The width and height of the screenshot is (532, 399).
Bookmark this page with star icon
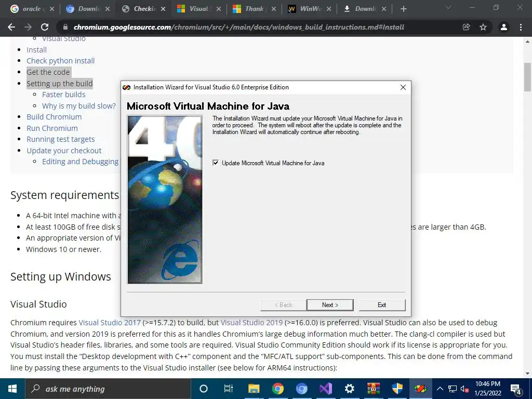[x=483, y=27]
